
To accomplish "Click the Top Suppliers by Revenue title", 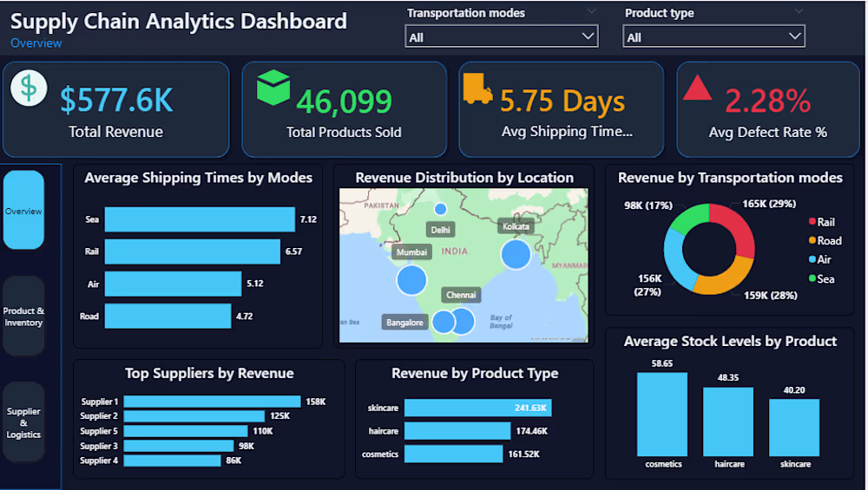I will click(209, 373).
